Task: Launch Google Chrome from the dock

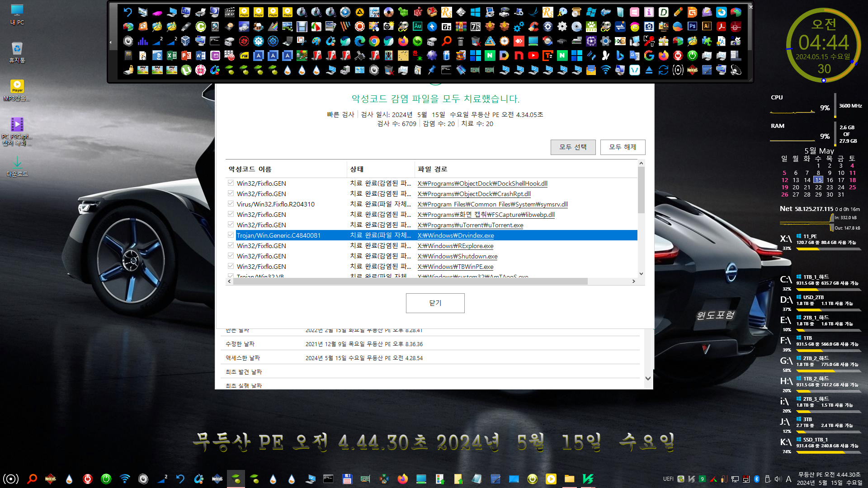Action: point(374,41)
